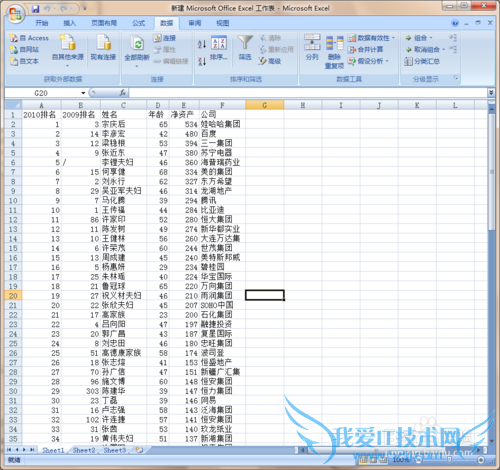Viewport: 500px width, 470px height.
Task: Import data from text (自文本)
Action: click(x=24, y=61)
